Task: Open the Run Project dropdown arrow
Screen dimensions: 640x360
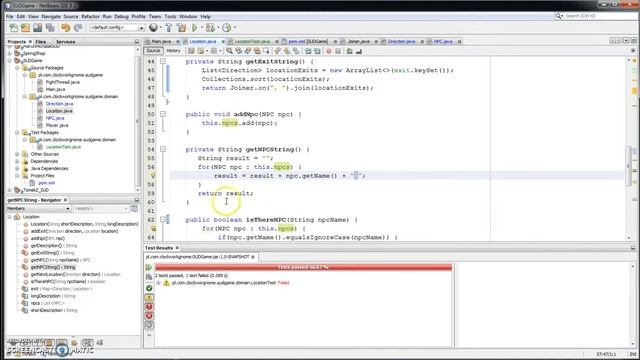Action: [x=202, y=28]
